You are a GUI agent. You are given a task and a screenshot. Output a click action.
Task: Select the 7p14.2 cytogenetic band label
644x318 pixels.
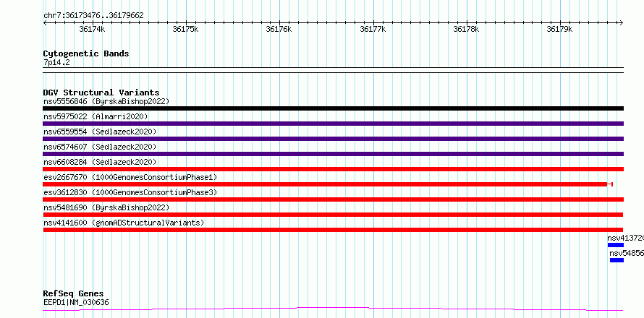(x=56, y=62)
